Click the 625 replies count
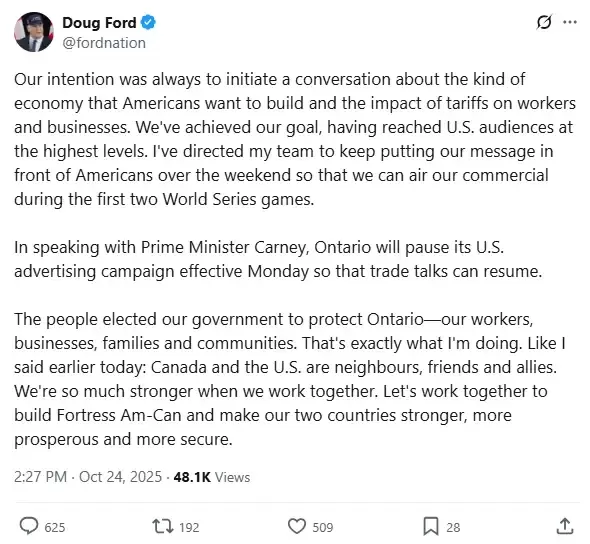Screen dimensions: 590x544 point(55,527)
